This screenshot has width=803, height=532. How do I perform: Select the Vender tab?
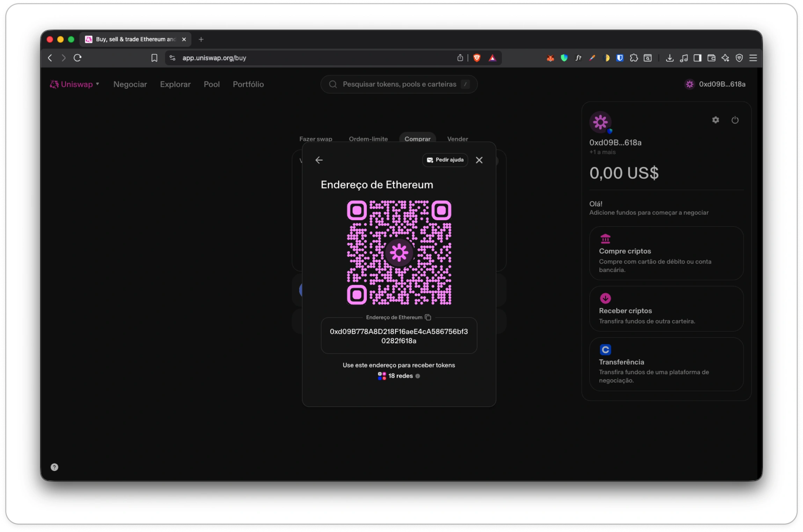coord(458,139)
